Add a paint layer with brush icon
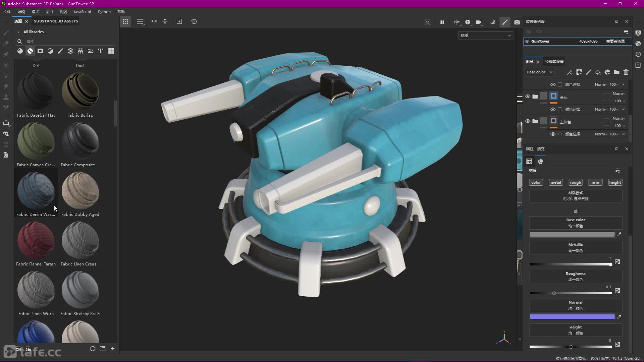 click(x=588, y=72)
